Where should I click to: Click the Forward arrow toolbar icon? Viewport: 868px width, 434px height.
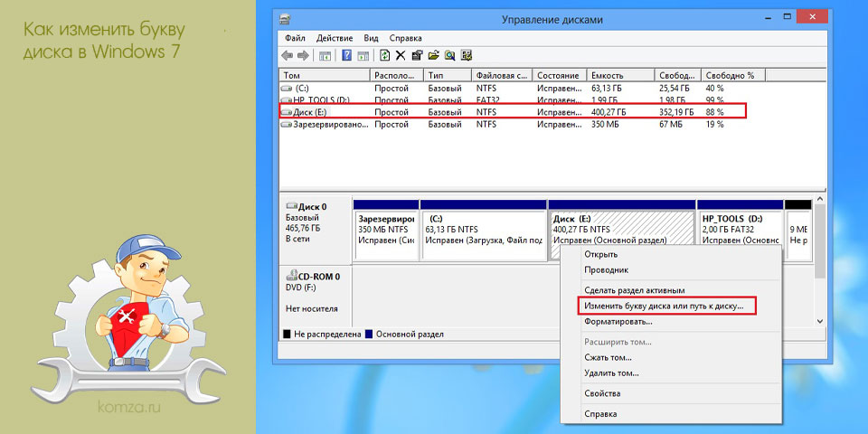pyautogui.click(x=303, y=55)
